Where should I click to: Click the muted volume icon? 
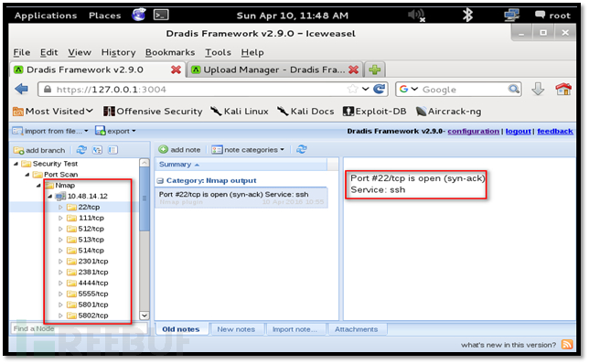click(416, 15)
